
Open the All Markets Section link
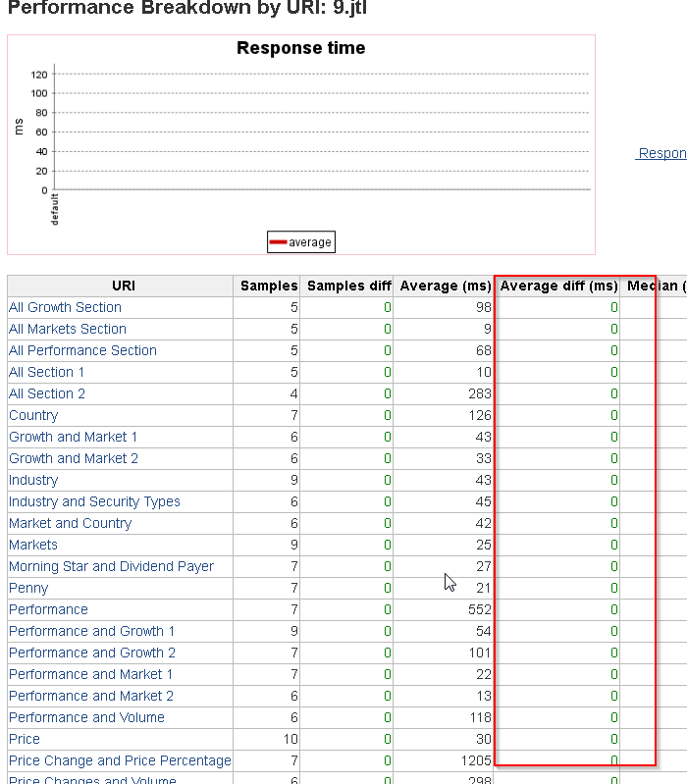(67, 329)
